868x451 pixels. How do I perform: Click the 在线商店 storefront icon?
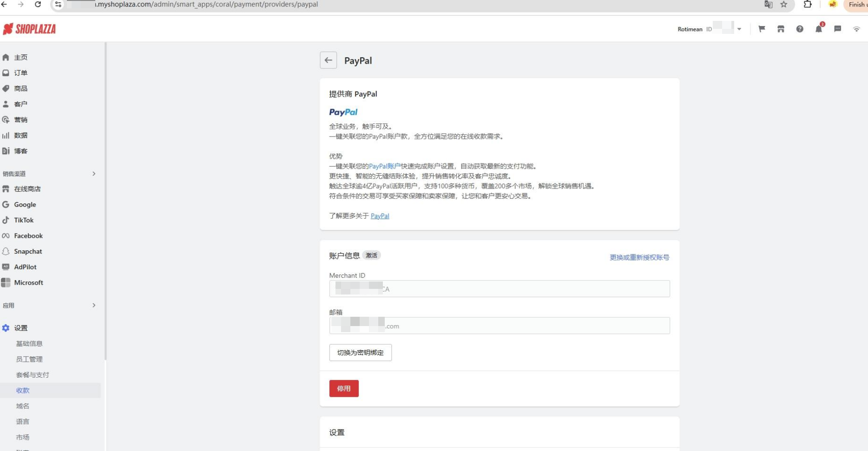6,189
